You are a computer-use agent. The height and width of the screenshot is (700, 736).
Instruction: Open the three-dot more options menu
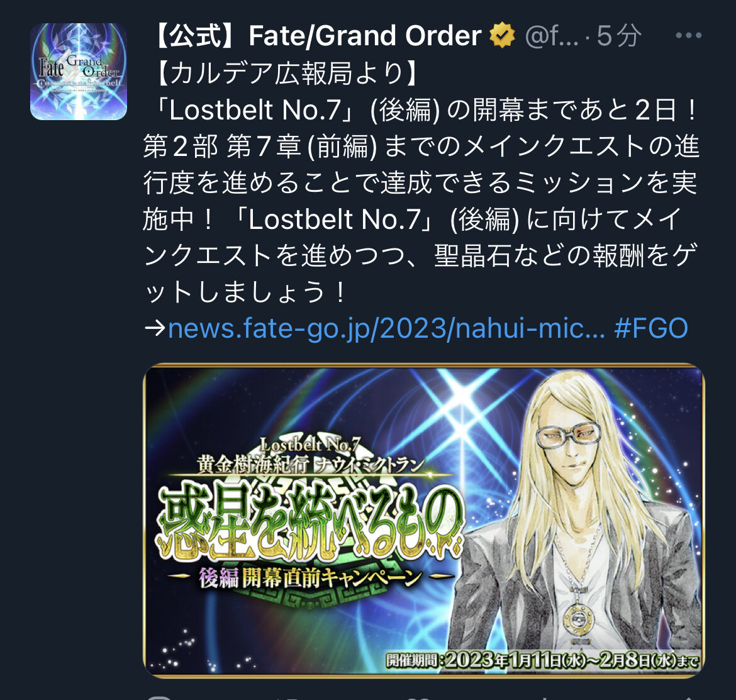[x=689, y=35]
